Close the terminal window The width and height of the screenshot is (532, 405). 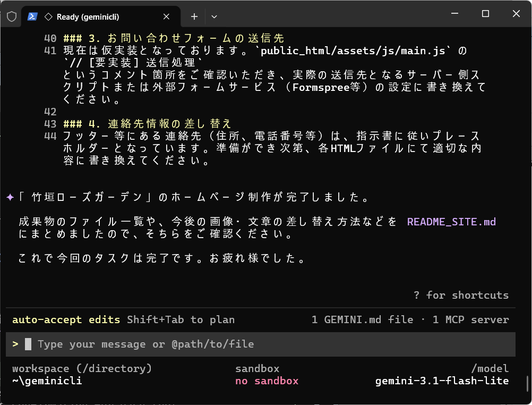click(516, 14)
